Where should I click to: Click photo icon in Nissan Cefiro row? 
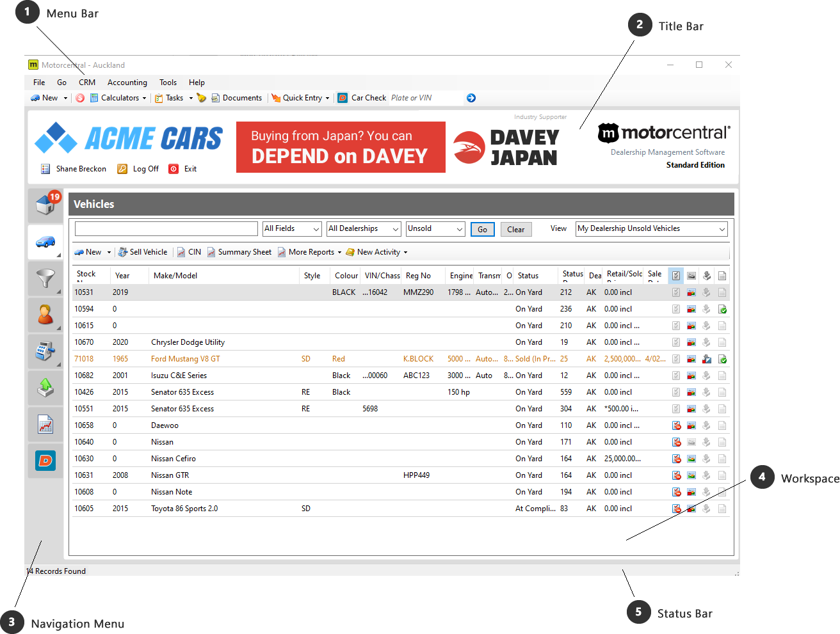pos(691,459)
